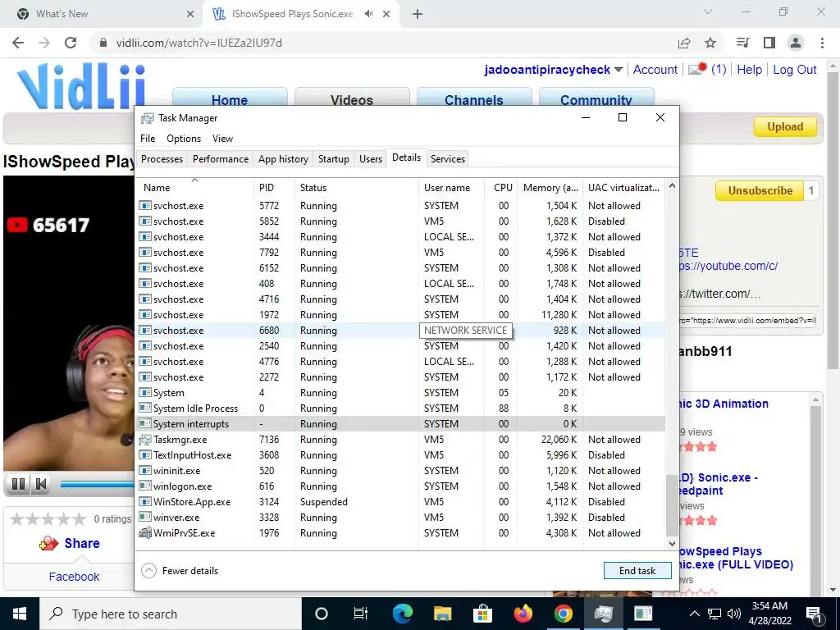Click VidLii Log Out link
Viewport: 840px width, 630px height.
pyautogui.click(x=794, y=70)
